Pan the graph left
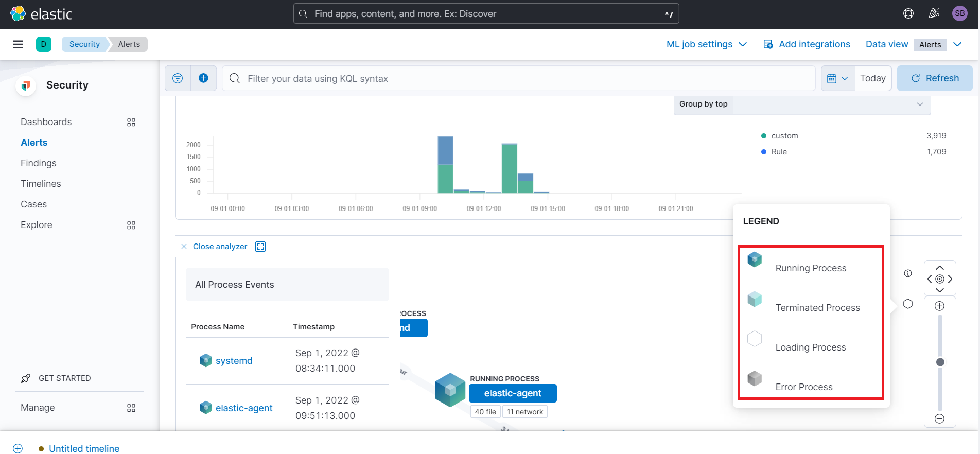The height and width of the screenshot is (454, 980). click(930, 279)
